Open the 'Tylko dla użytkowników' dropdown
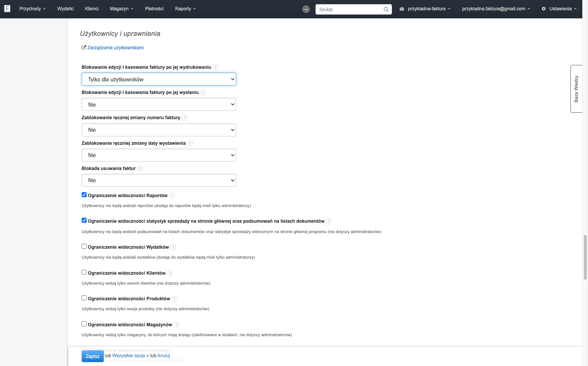 (159, 79)
